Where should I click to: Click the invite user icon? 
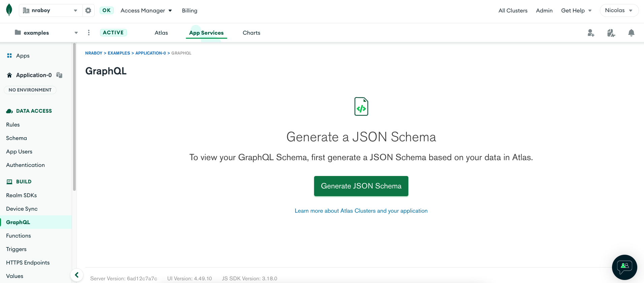[x=591, y=33]
